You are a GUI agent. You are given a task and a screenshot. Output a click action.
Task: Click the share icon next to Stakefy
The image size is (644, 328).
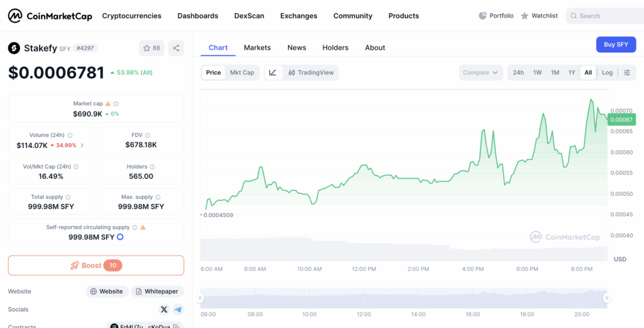coord(176,48)
